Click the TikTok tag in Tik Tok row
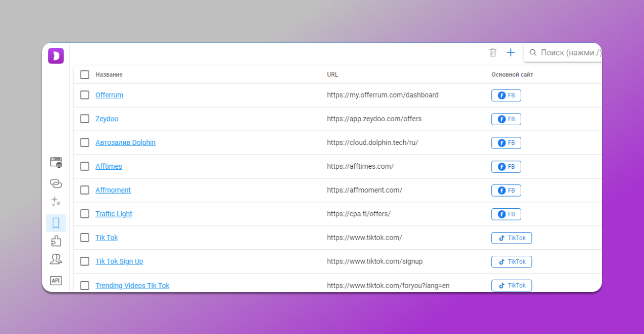This screenshot has height=334, width=644. pos(511,238)
